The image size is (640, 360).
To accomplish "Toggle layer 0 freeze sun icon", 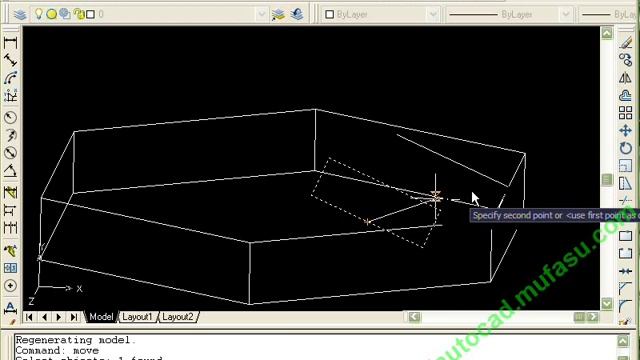I will (x=51, y=14).
